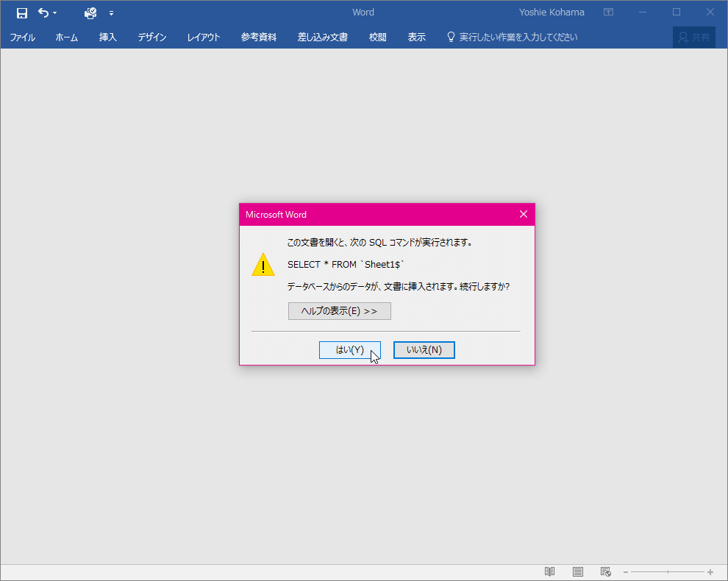
Task: Click the zoom out minus button
Action: coord(625,572)
